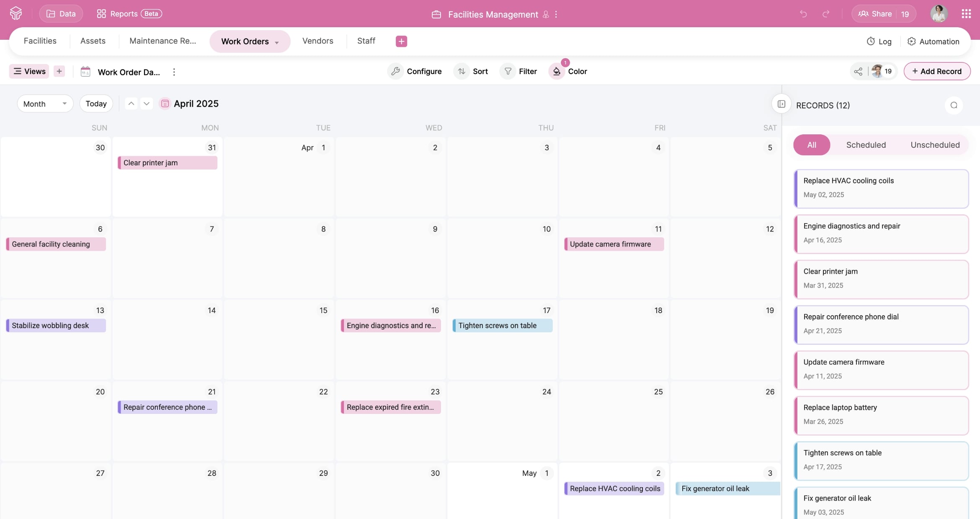This screenshot has height=519, width=980.
Task: Switch to the Vendors tab
Action: pyautogui.click(x=317, y=41)
